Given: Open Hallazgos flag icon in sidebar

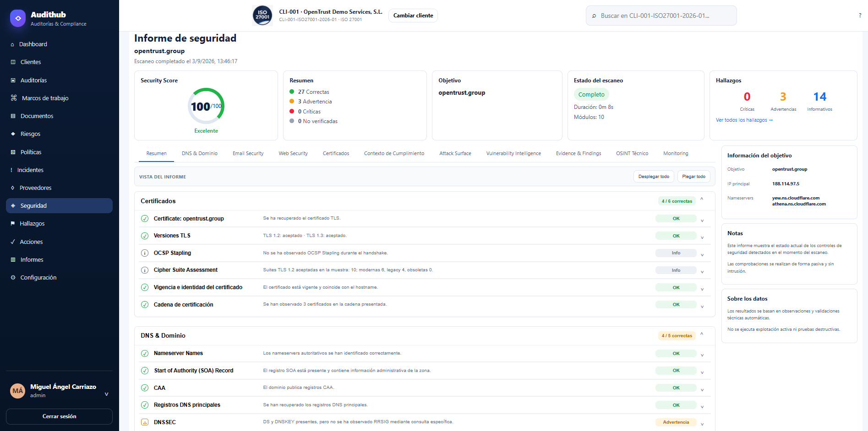Looking at the screenshot, I should coord(13,224).
